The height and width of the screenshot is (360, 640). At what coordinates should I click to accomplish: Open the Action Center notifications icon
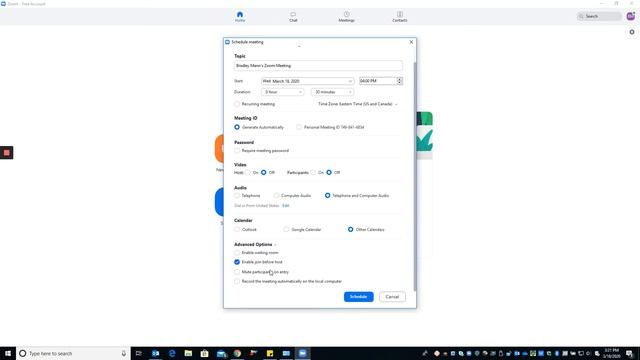tap(630, 353)
